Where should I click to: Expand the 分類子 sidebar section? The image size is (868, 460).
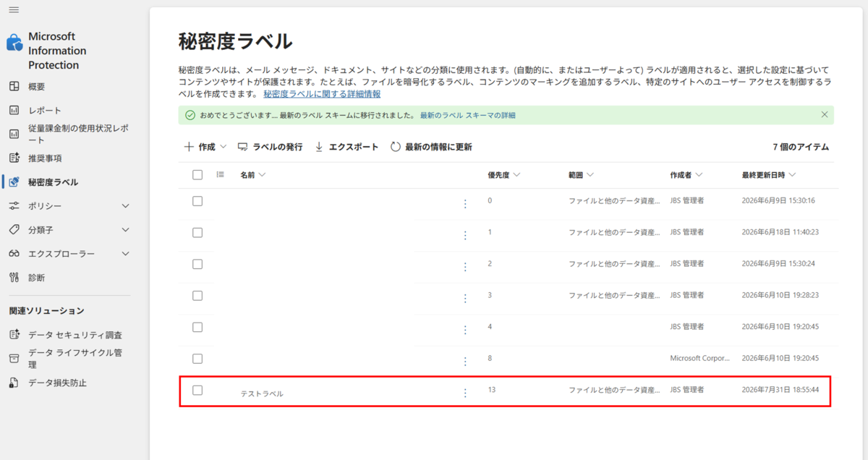tap(126, 230)
